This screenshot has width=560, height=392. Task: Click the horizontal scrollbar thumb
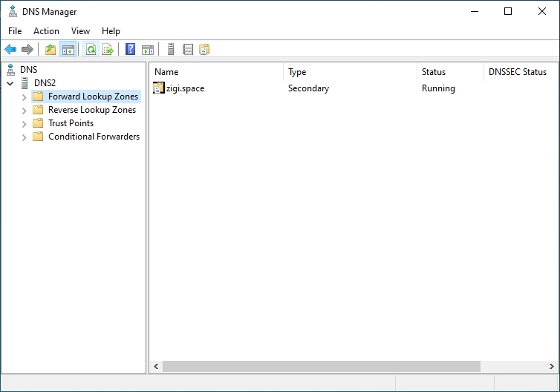pyautogui.click(x=322, y=366)
